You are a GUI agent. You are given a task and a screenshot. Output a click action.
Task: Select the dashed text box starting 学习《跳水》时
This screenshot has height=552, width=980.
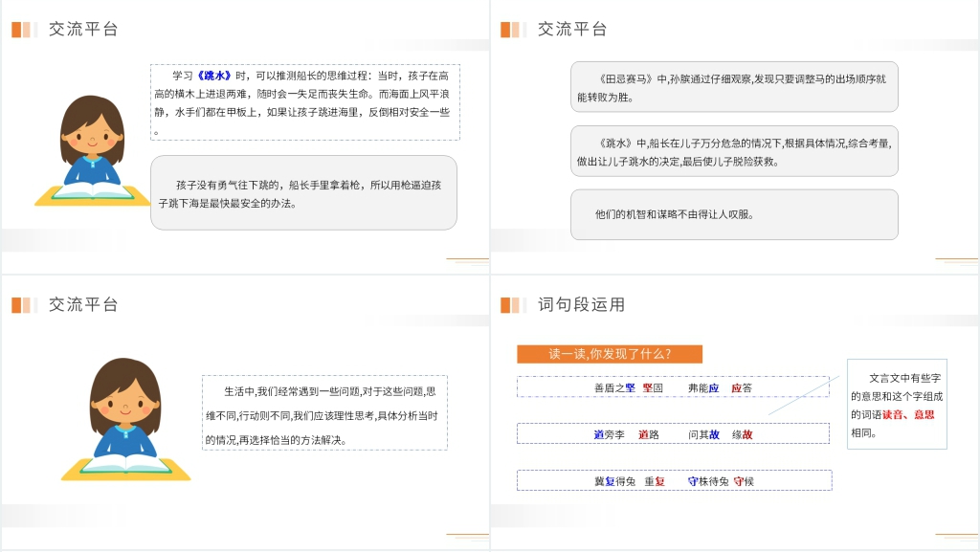pyautogui.click(x=304, y=102)
